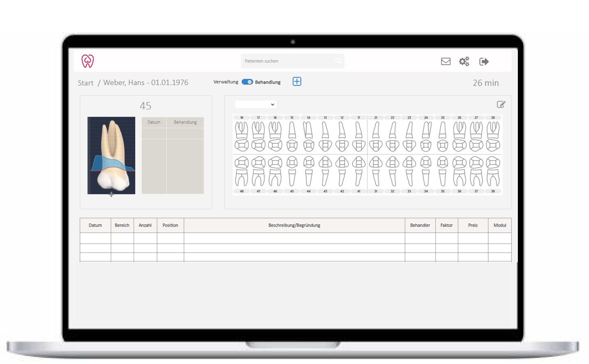The height and width of the screenshot is (364, 589).
Task: Open the mail envelope icon
Action: click(x=446, y=61)
